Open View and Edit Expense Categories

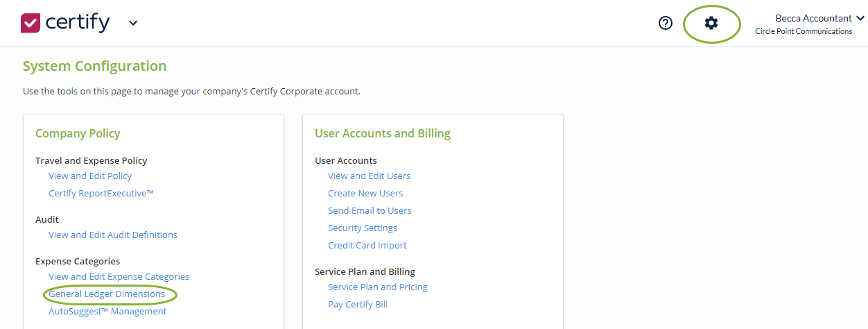pos(119,277)
